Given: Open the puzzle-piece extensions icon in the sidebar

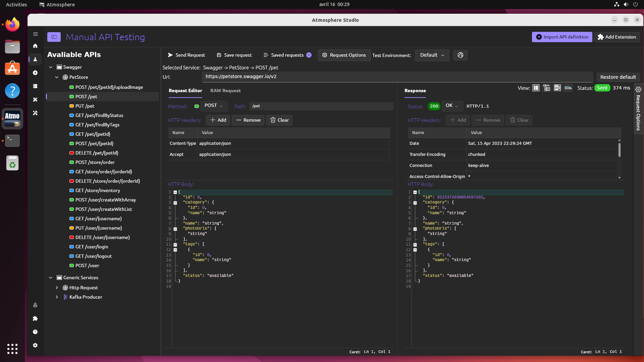Looking at the screenshot, I should pos(35,319).
